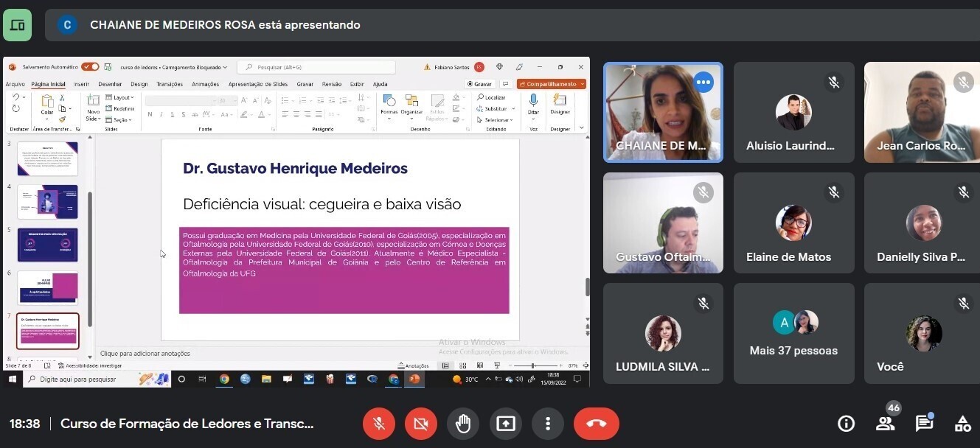Screen dimensions: 980x448
Task: Click the PowerPoint zoom slider
Action: point(534,365)
